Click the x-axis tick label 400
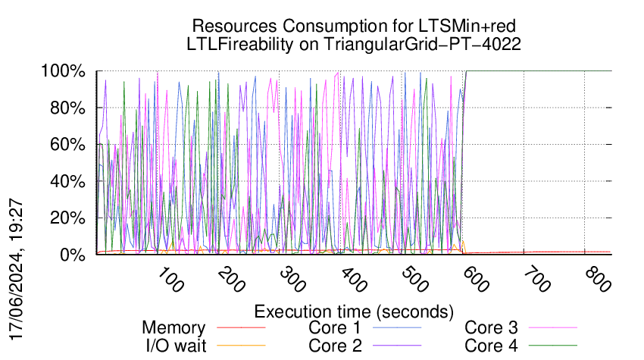Screen dimensions: 644x360 pyautogui.click(x=354, y=280)
